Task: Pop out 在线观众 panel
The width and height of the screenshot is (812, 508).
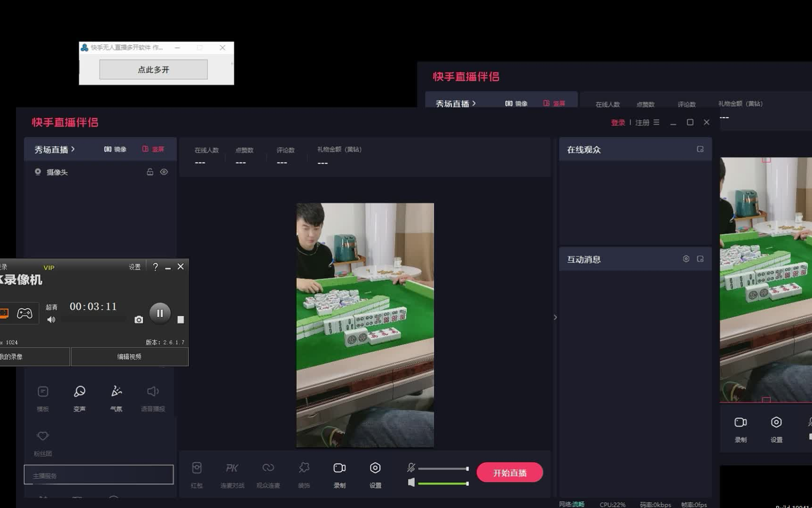Action: [700, 149]
